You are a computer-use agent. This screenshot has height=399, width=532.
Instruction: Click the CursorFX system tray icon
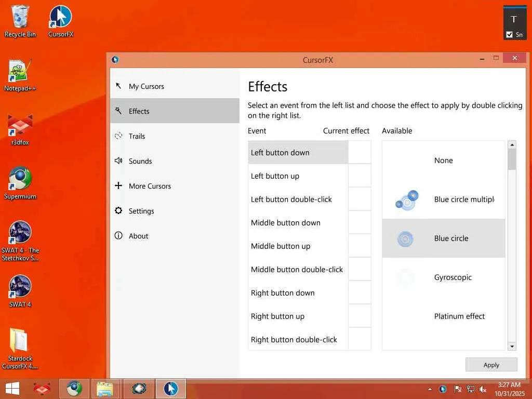pos(443,389)
